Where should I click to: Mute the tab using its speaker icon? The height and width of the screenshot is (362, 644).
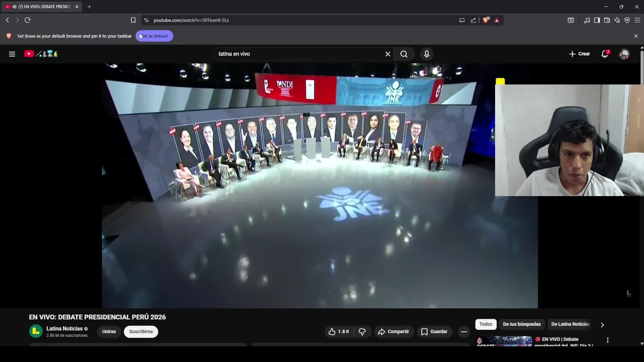14,7
